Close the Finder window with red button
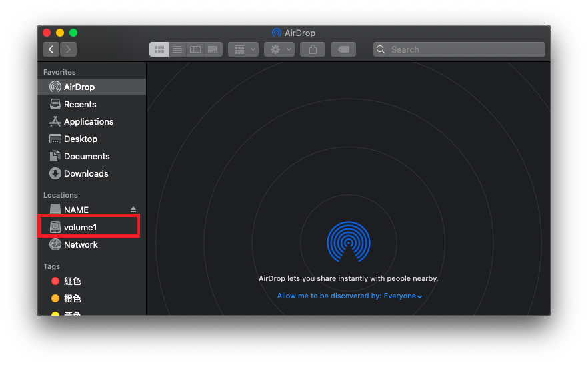Screen dimensions: 588x365 [47, 33]
